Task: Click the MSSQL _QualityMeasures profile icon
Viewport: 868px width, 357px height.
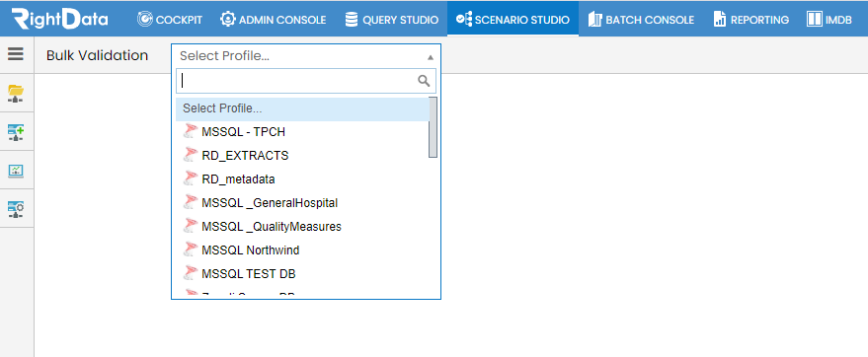Action: click(191, 226)
